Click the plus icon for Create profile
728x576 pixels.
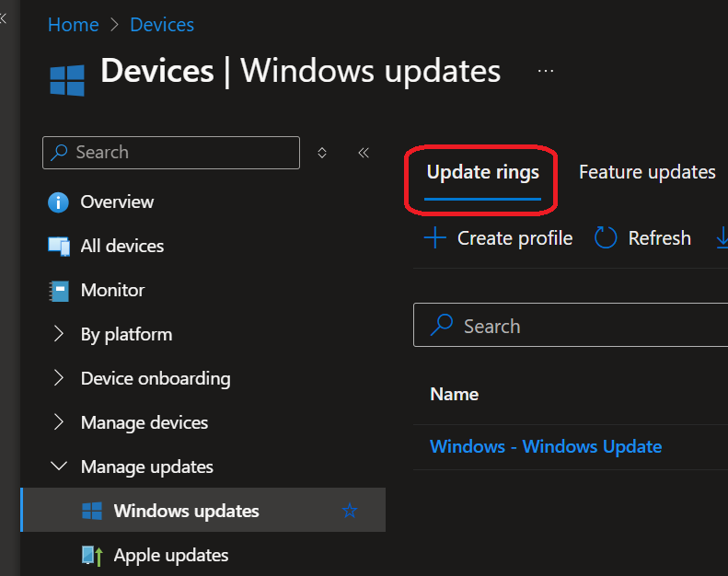coord(434,239)
